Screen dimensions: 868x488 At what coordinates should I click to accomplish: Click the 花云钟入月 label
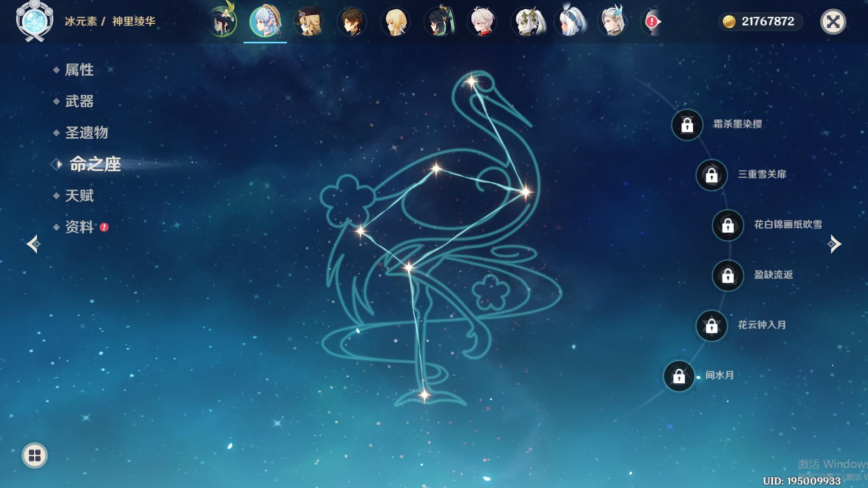pos(762,325)
